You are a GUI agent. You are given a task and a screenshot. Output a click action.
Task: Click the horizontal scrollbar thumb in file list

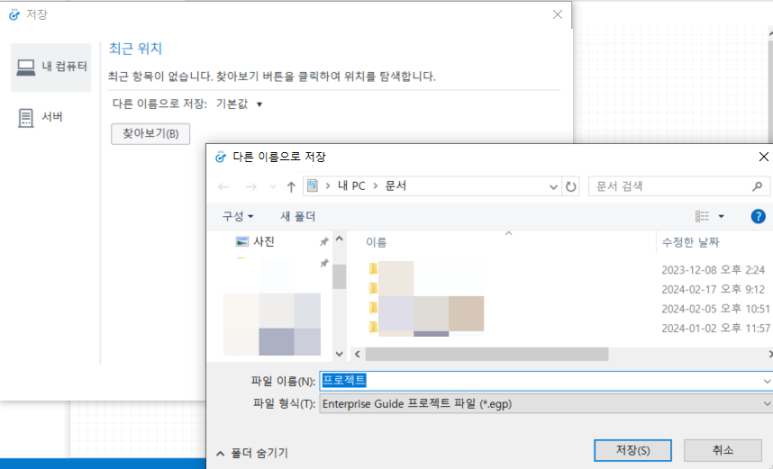(x=487, y=354)
